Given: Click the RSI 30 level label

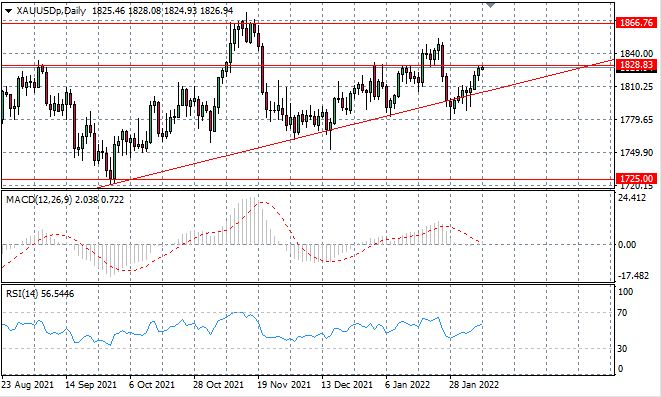Looking at the screenshot, I should click(622, 349).
